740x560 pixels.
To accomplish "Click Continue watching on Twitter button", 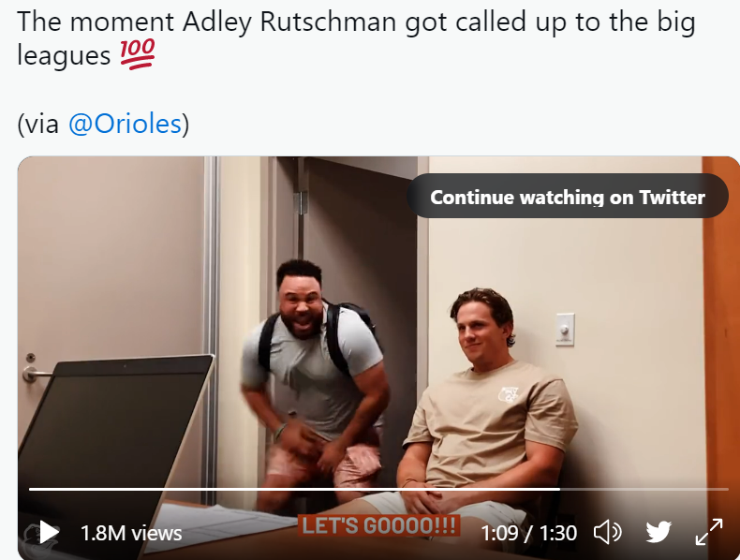I will 568,197.
